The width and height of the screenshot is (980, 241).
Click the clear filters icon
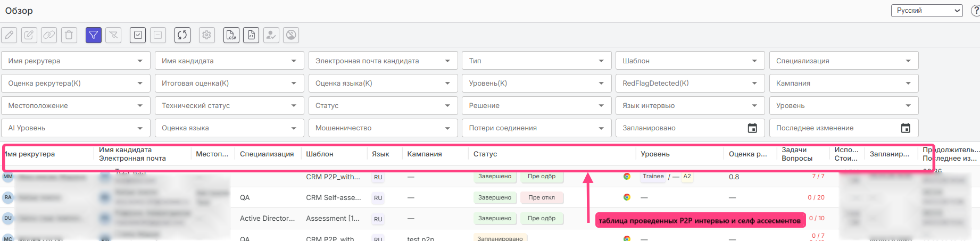[113, 35]
